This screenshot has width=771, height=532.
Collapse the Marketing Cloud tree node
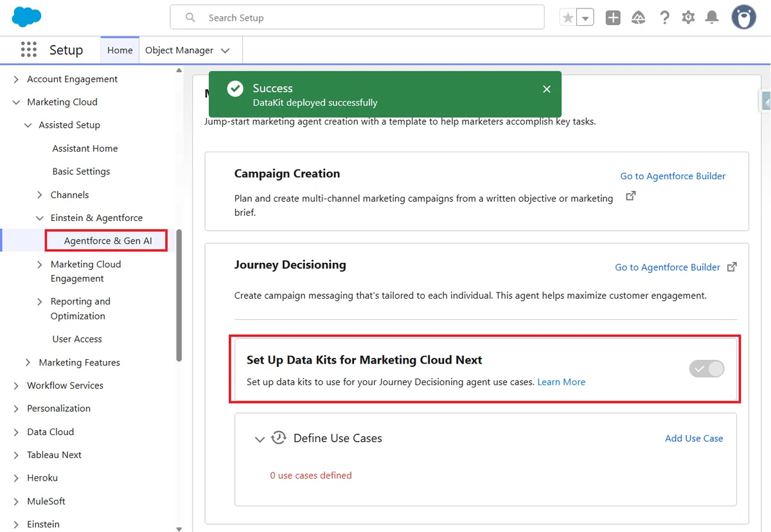(x=17, y=102)
